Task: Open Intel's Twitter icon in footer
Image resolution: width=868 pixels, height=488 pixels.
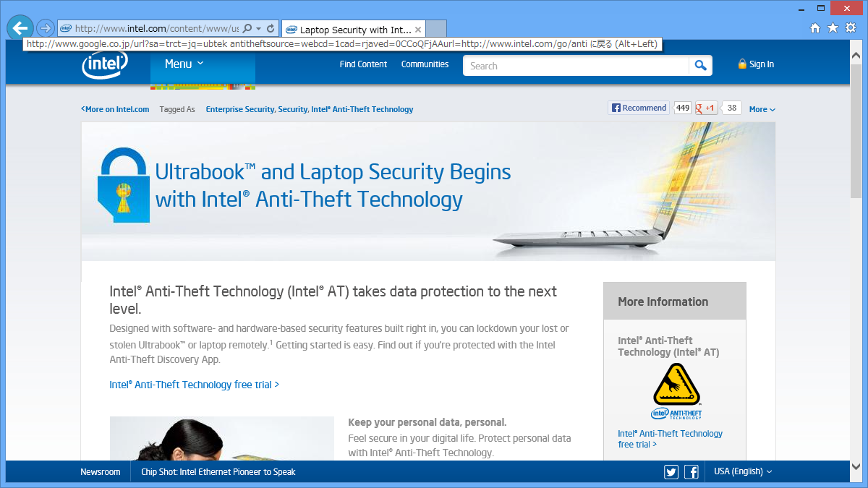Action: (x=671, y=472)
